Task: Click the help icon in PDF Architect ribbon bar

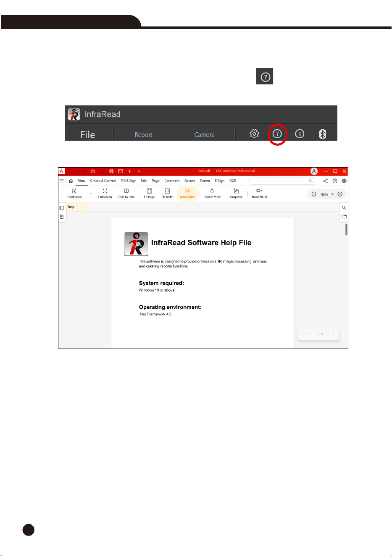Action: click(x=335, y=181)
